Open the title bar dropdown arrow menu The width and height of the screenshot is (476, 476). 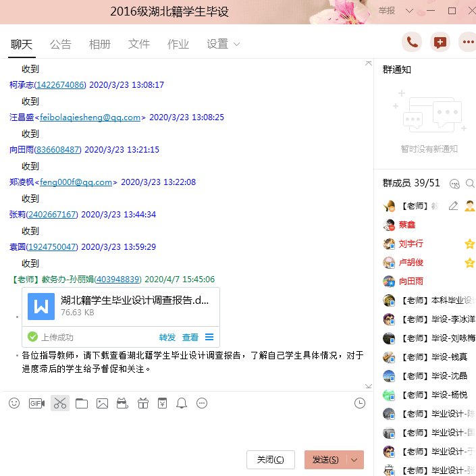click(x=409, y=11)
